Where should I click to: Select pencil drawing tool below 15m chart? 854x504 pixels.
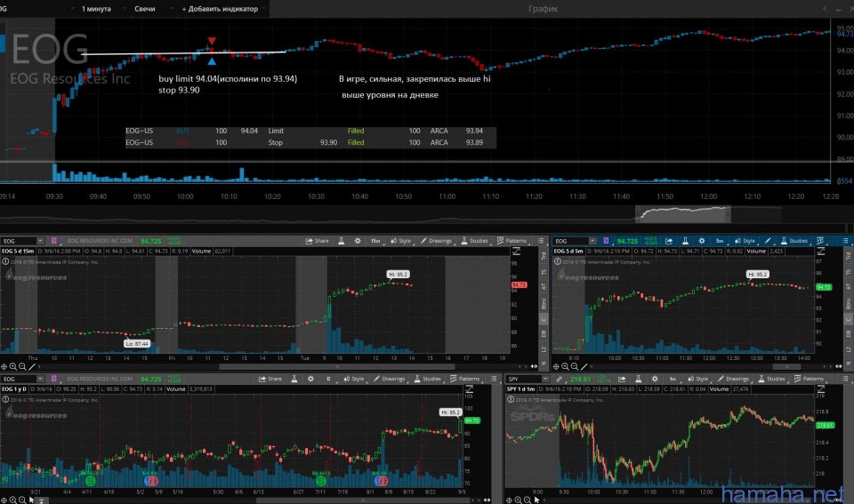pos(32,367)
